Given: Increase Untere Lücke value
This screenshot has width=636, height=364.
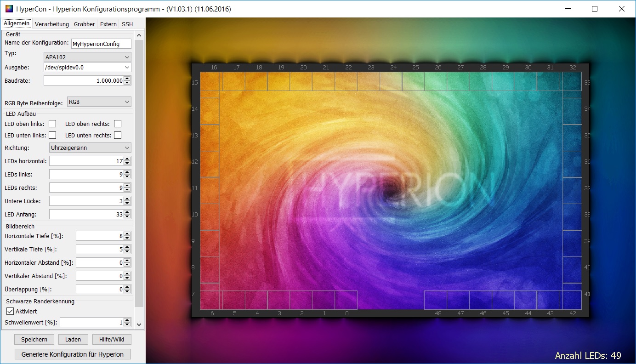Looking at the screenshot, I should [127, 199].
